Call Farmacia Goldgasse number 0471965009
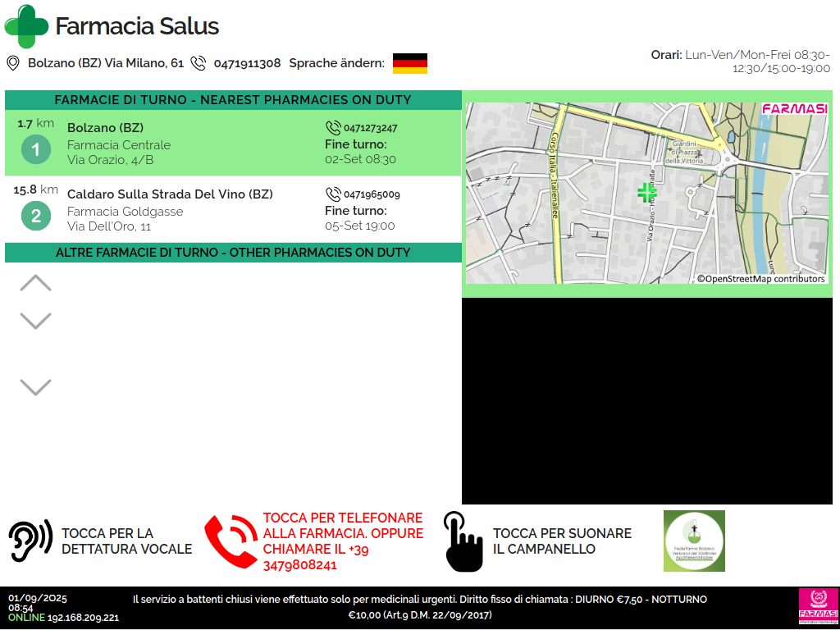 click(372, 194)
